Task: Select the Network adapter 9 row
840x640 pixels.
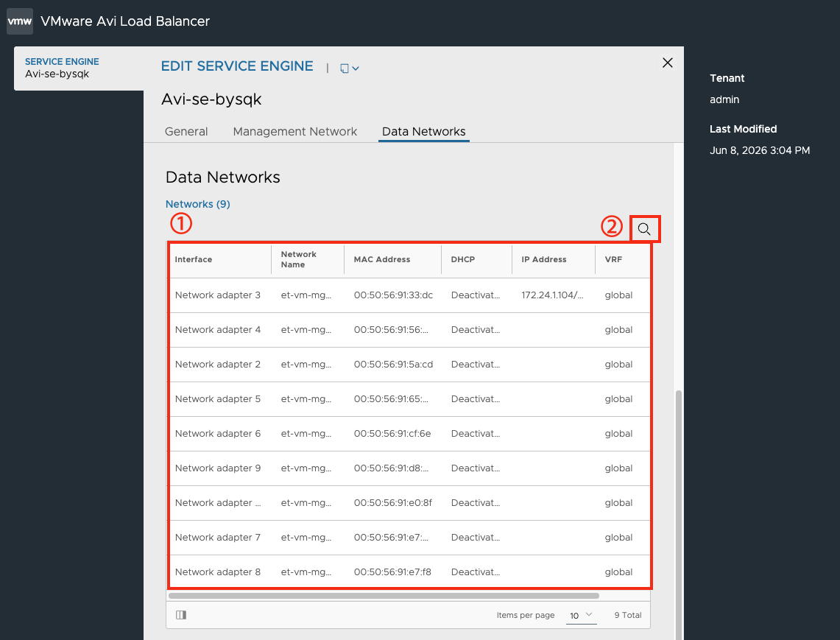Action: [x=409, y=468]
